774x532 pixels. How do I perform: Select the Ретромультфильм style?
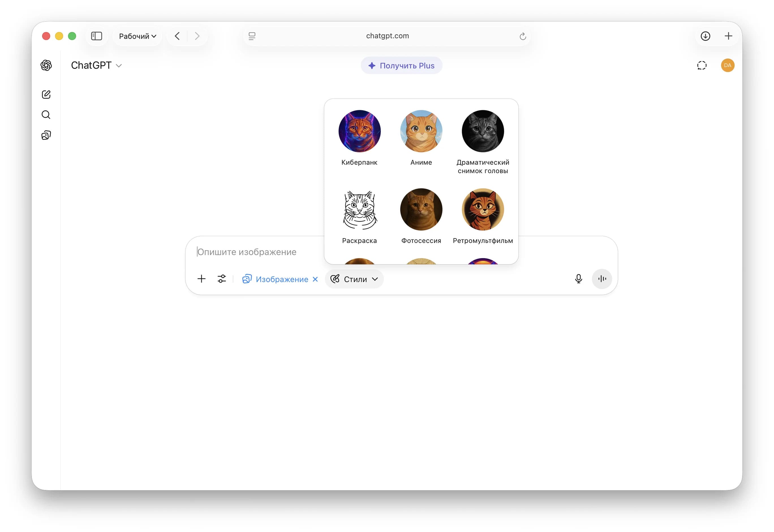[x=483, y=210]
